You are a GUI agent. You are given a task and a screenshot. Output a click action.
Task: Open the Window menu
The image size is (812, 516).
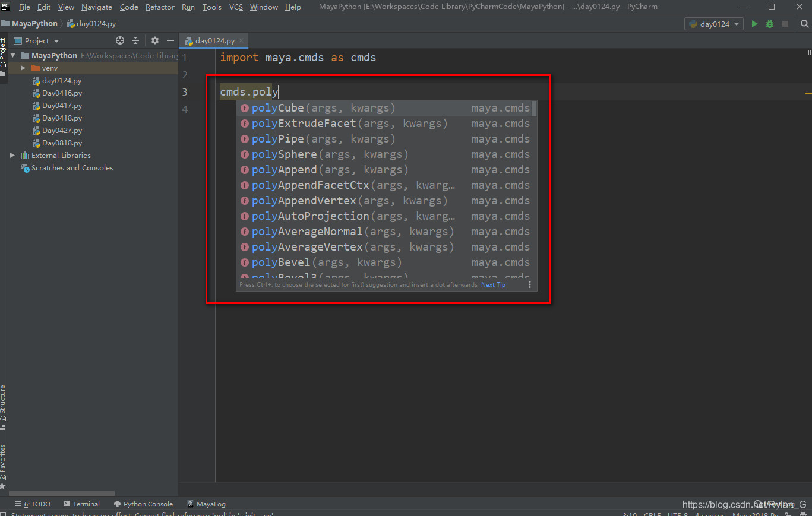[x=264, y=7]
